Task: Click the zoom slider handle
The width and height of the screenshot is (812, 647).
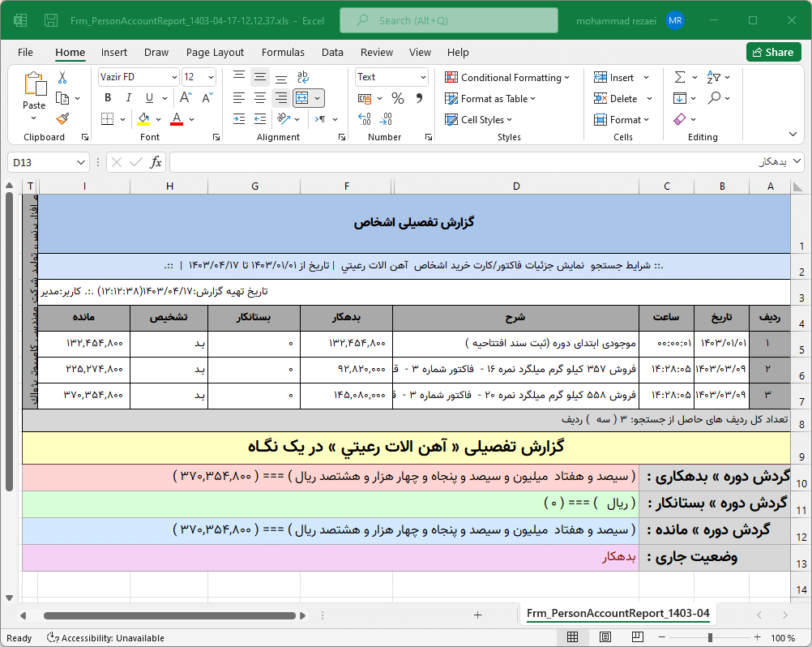Action: tap(710, 637)
